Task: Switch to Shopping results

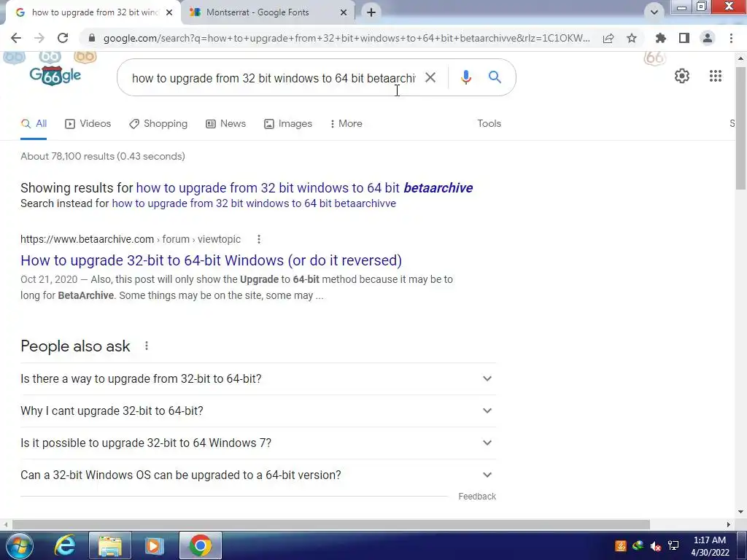Action: [158, 123]
